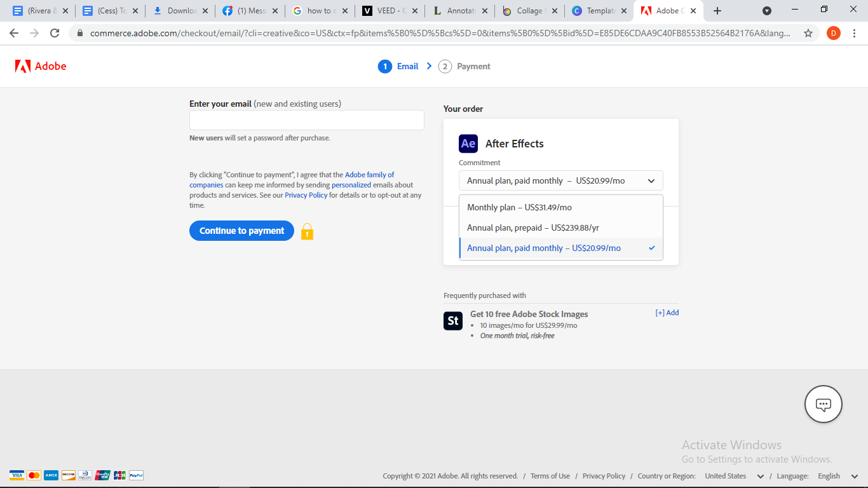Click step 2 Payment circle indicator
This screenshot has width=868, height=488.
pyautogui.click(x=445, y=67)
